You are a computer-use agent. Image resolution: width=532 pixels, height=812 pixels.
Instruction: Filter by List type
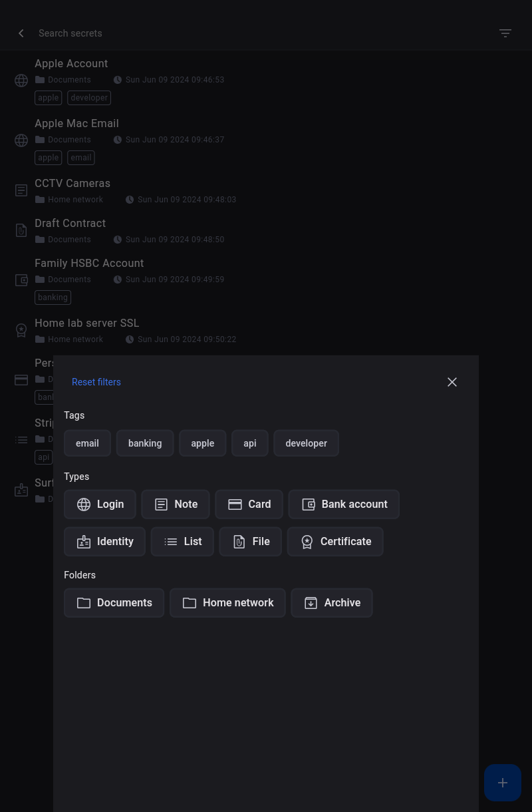[182, 542]
